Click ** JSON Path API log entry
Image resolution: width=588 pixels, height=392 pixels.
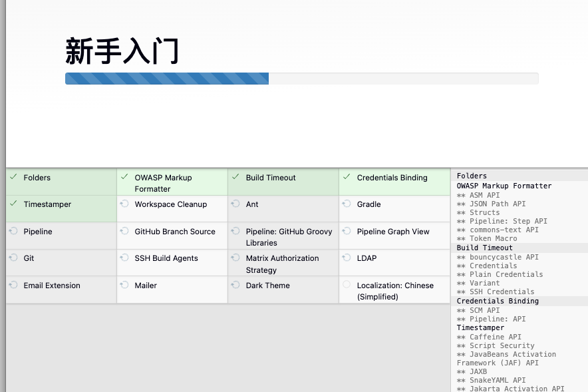click(x=492, y=204)
